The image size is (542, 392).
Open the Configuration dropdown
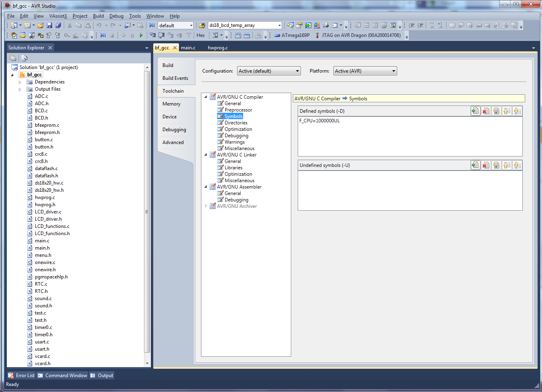coord(269,71)
